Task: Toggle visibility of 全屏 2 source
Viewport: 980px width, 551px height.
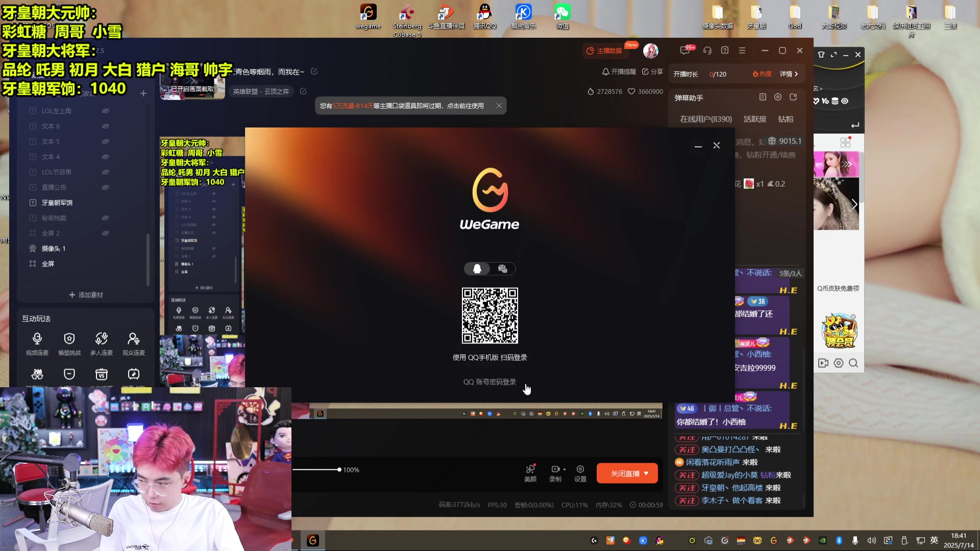Action: pyautogui.click(x=105, y=233)
